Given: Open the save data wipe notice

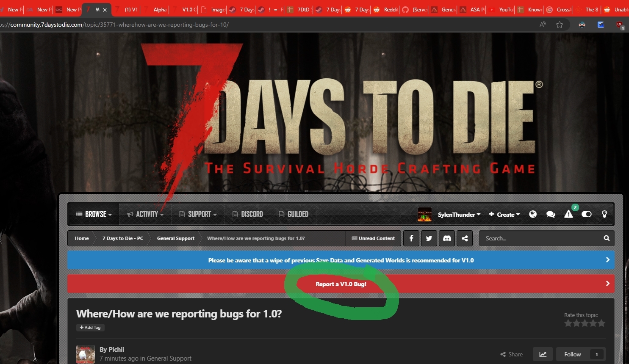Looking at the screenshot, I should [341, 260].
